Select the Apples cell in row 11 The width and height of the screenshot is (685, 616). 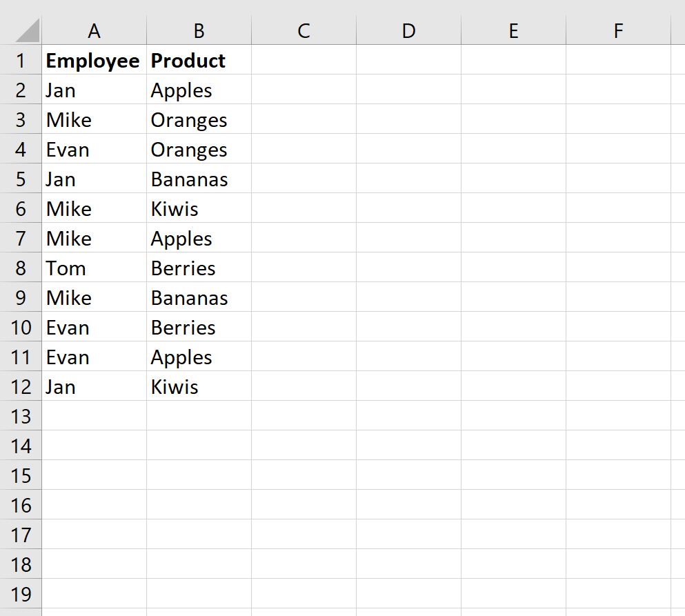point(199,357)
